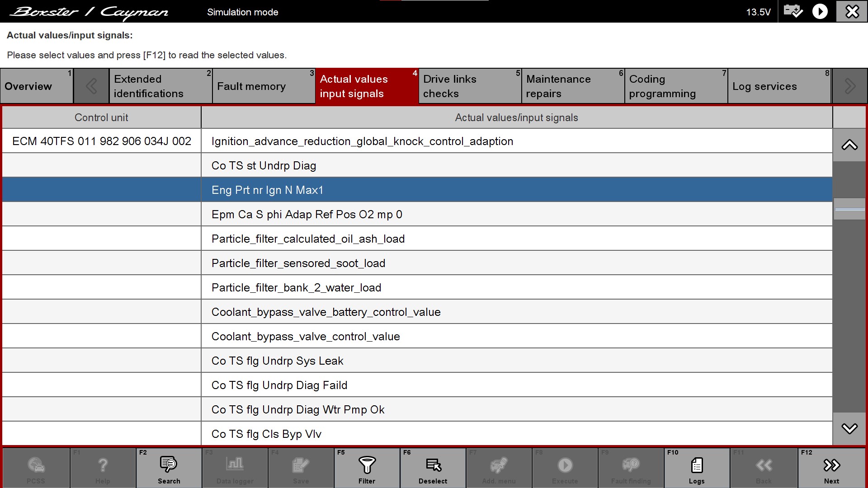Viewport: 868px width, 488px height.
Task: Click the scroll up chevron in list
Action: (849, 145)
